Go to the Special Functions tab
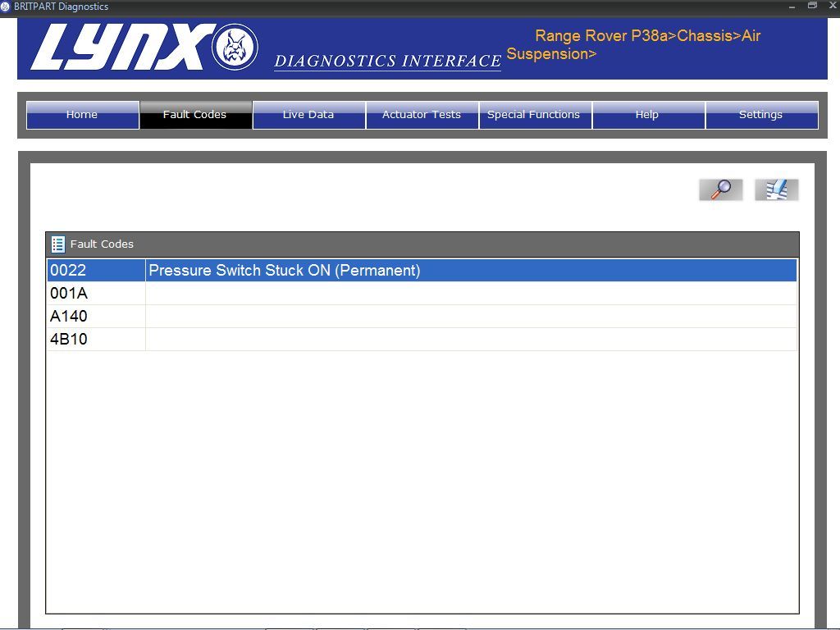Viewport: 840px width, 630px height. [535, 115]
